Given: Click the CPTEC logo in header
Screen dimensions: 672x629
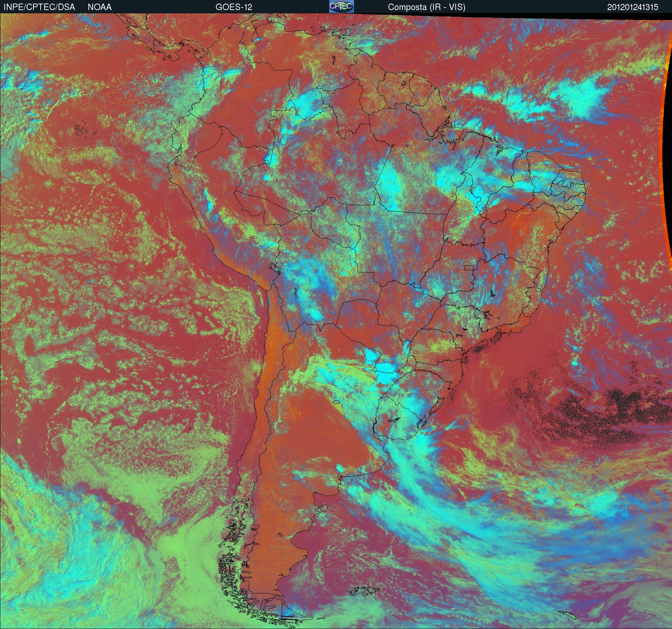Looking at the screenshot, I should 341,6.
